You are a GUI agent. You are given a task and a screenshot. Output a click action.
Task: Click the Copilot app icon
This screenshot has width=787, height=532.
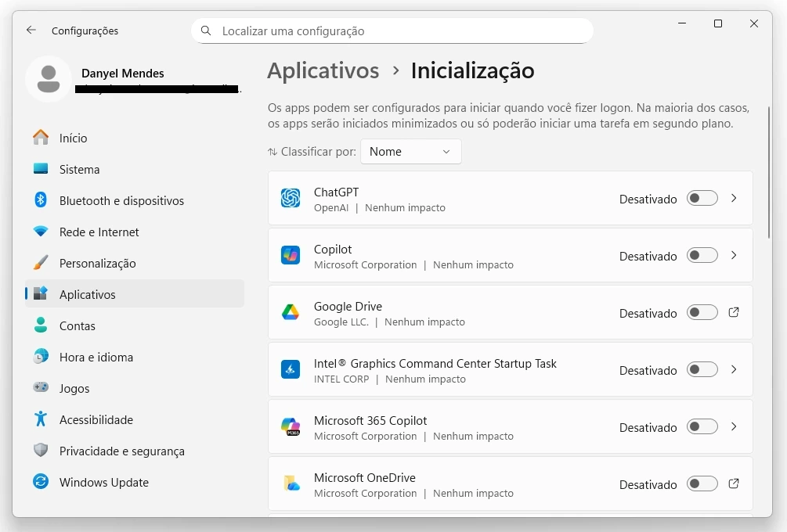(290, 255)
